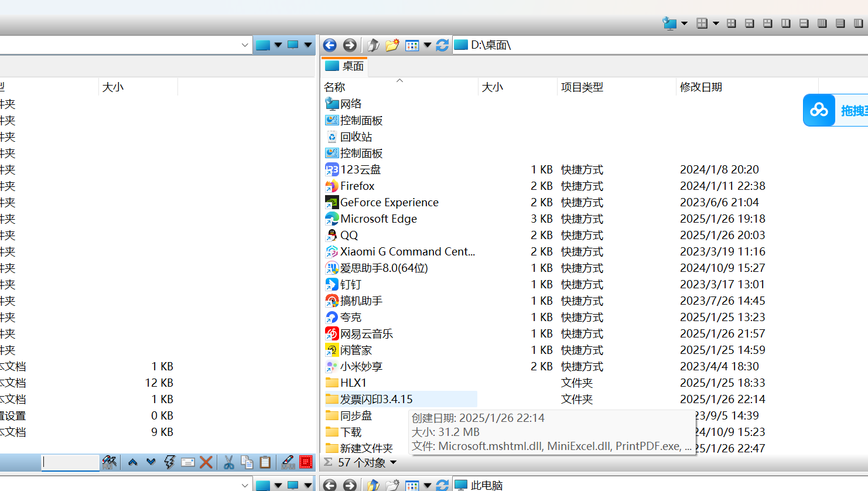Click the filter text box in bottom toolbar
Viewport: 868px width, 491px height.
pos(70,462)
